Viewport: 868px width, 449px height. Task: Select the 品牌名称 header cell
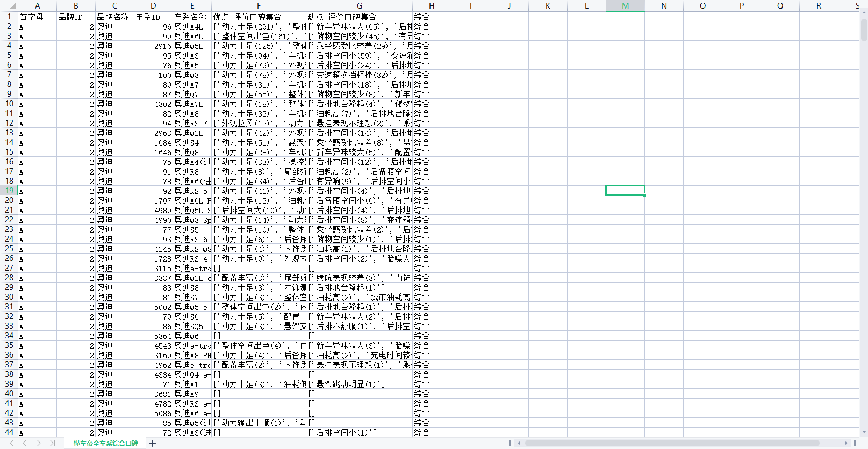[114, 17]
